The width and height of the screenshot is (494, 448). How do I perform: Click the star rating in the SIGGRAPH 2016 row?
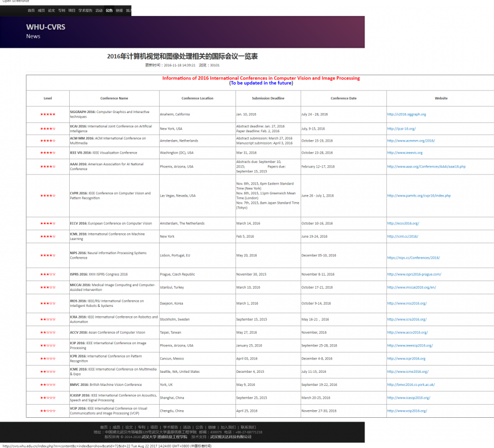pyautogui.click(x=48, y=114)
